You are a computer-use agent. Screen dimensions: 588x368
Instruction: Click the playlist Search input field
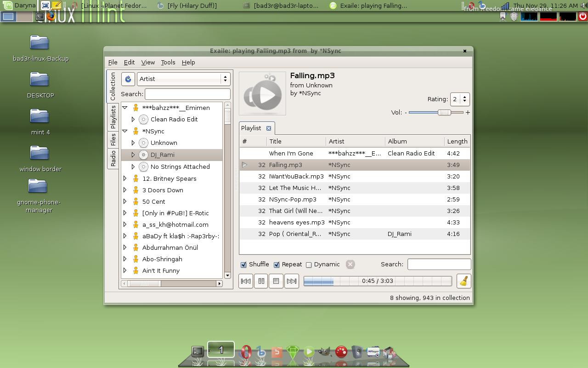439,264
